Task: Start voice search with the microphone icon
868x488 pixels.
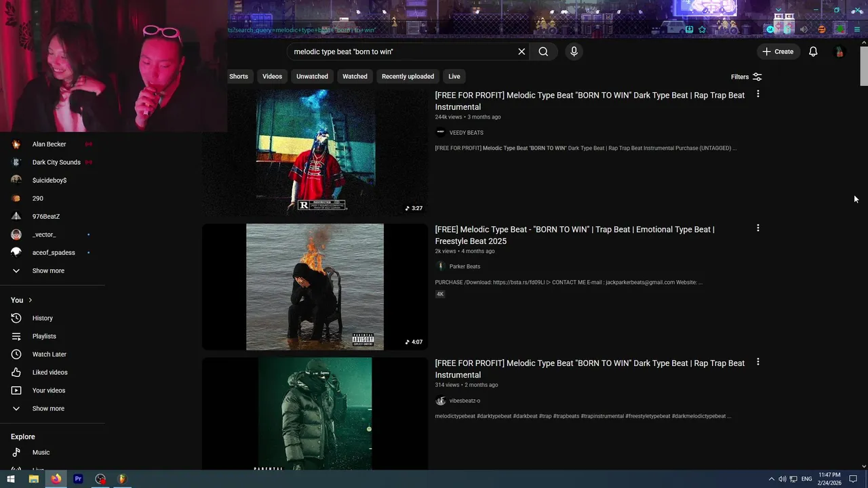Action: pos(574,52)
